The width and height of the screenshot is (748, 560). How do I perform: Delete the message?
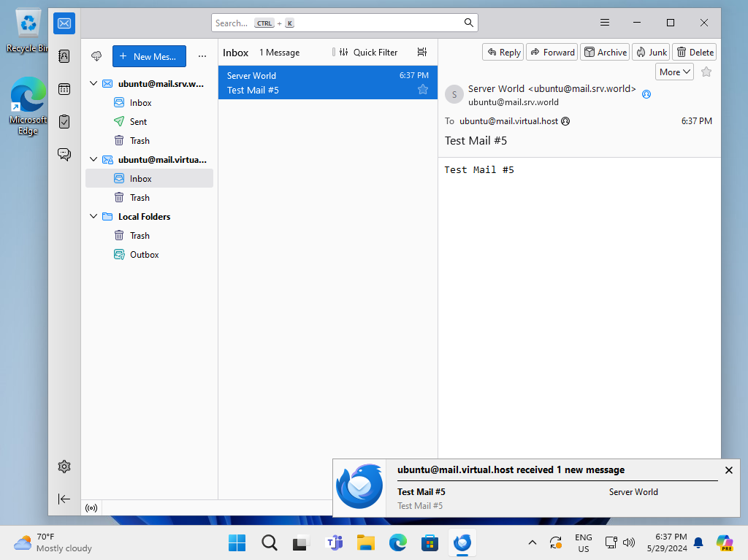click(695, 52)
